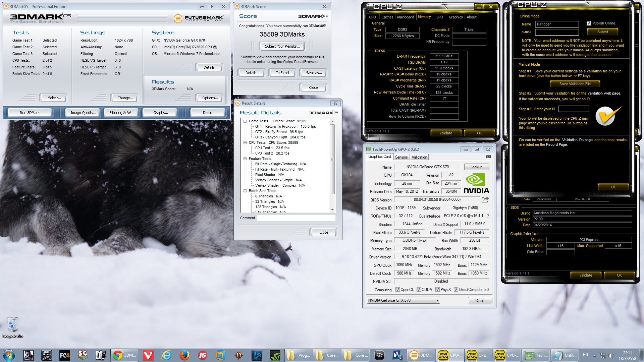Open Vivaldi browser from the taskbar

coord(148,355)
